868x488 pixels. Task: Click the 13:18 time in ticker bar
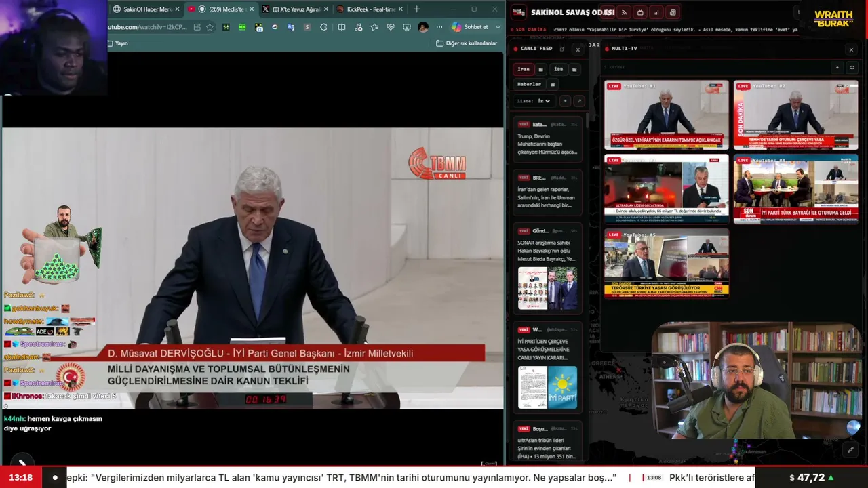click(x=20, y=478)
